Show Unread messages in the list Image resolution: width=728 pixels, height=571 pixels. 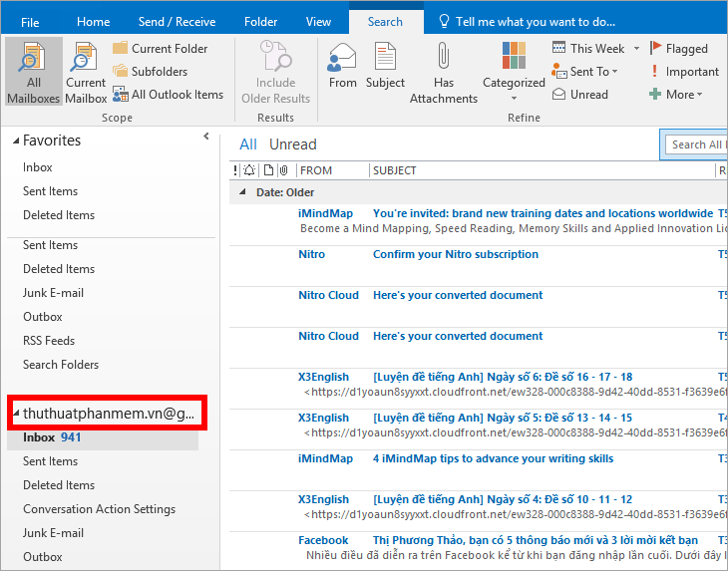[x=293, y=144]
